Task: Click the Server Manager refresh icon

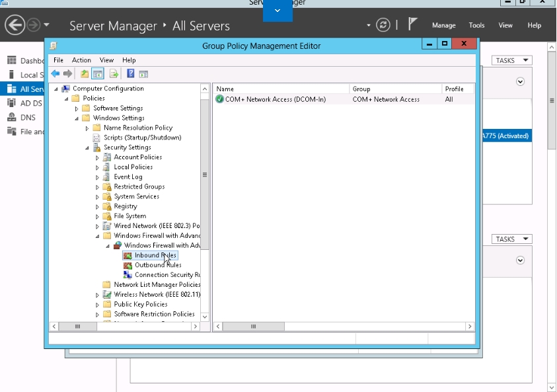Action: 383,25
